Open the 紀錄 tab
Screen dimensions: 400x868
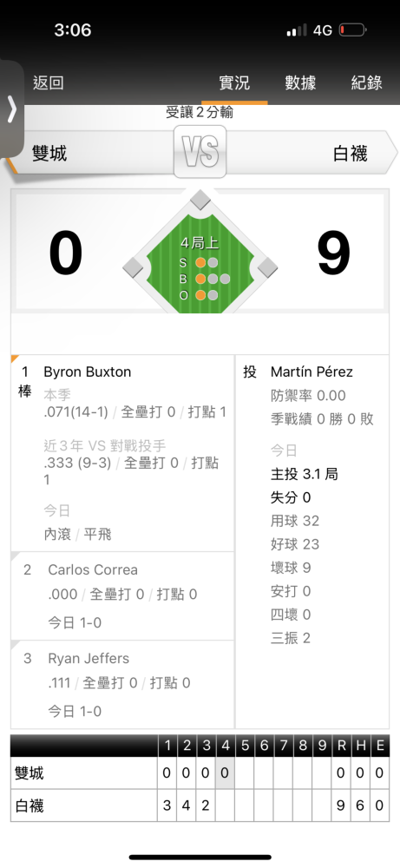(x=367, y=83)
